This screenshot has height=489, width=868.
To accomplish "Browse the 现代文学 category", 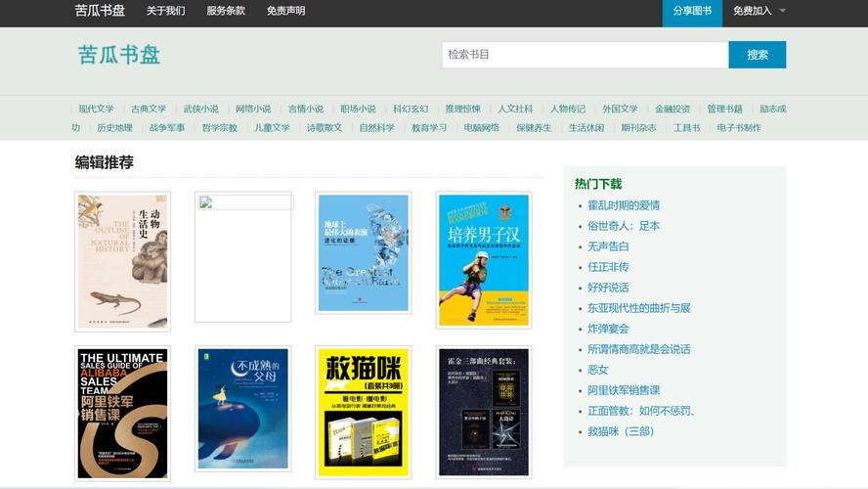I will point(96,109).
